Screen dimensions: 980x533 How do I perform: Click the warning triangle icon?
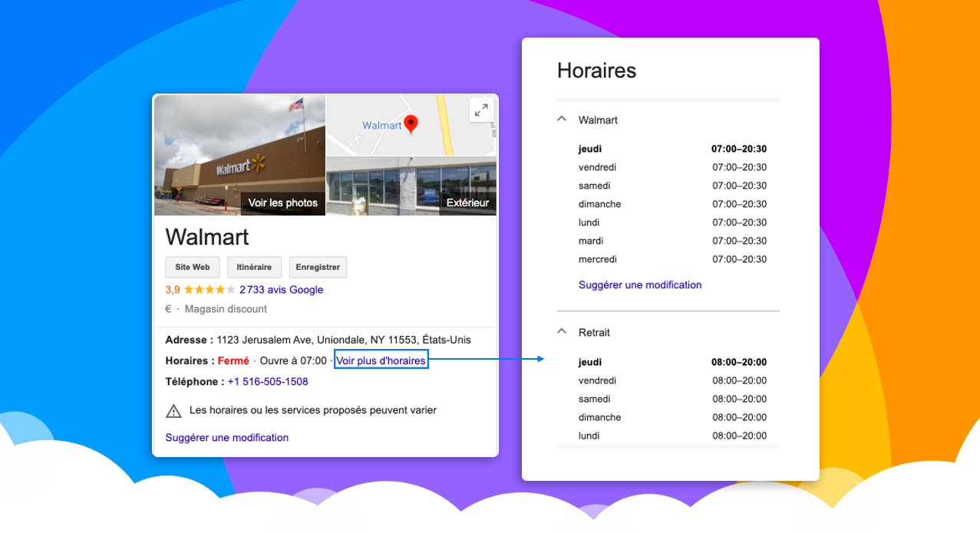tap(174, 411)
